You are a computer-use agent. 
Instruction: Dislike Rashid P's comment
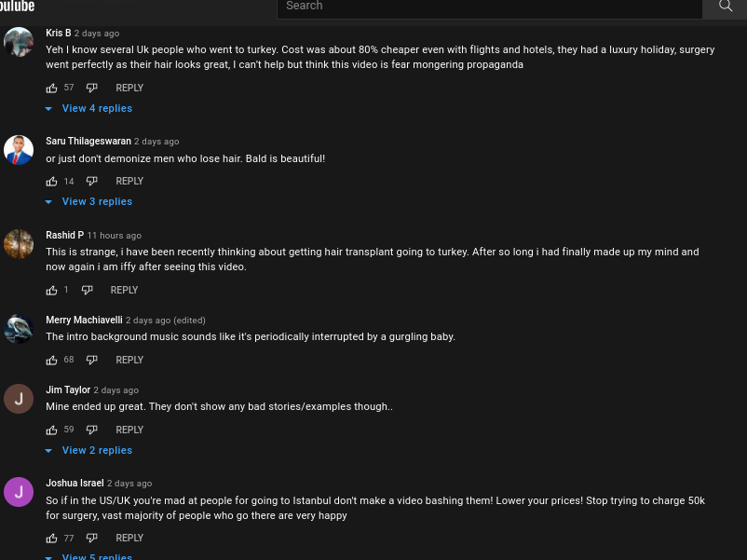87,290
